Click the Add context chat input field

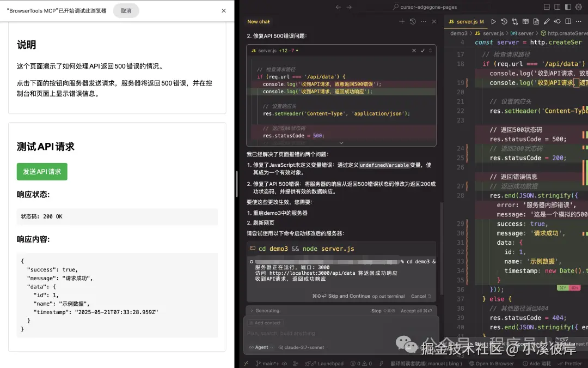pyautogui.click(x=267, y=323)
